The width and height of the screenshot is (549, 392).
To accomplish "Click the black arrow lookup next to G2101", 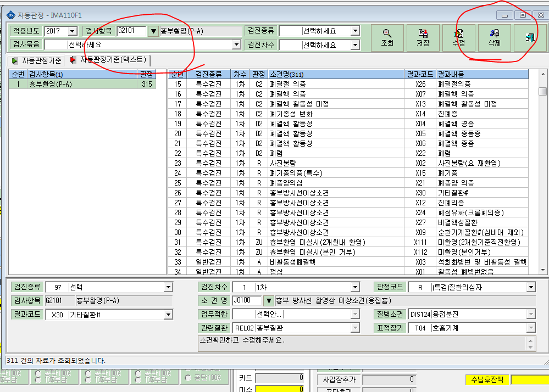I will (153, 31).
